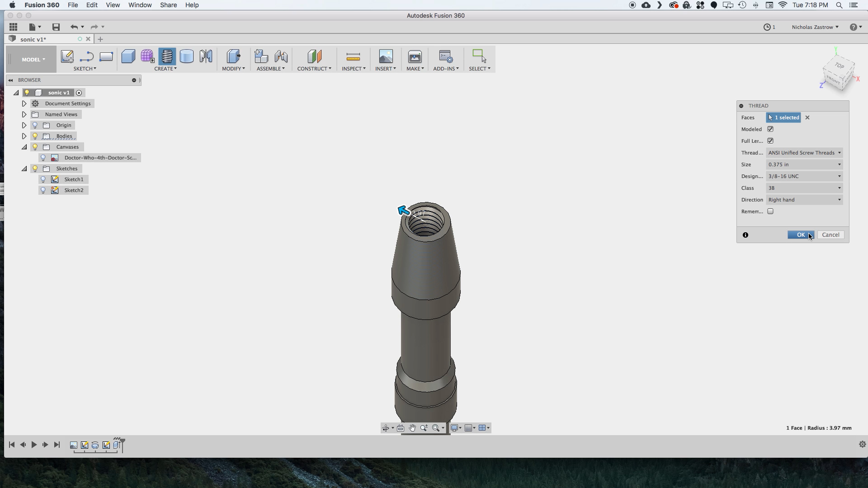Click the ViewCube TOP face

point(840,66)
